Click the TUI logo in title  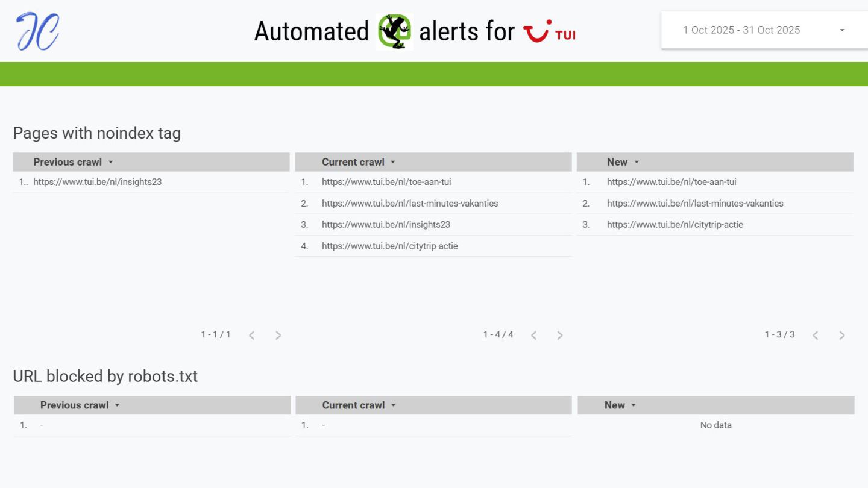pos(549,31)
